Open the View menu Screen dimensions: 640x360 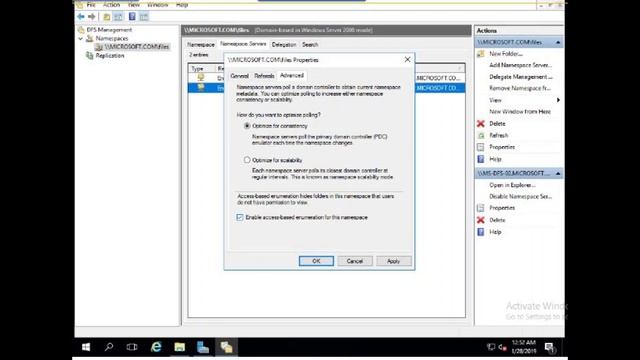point(134,5)
